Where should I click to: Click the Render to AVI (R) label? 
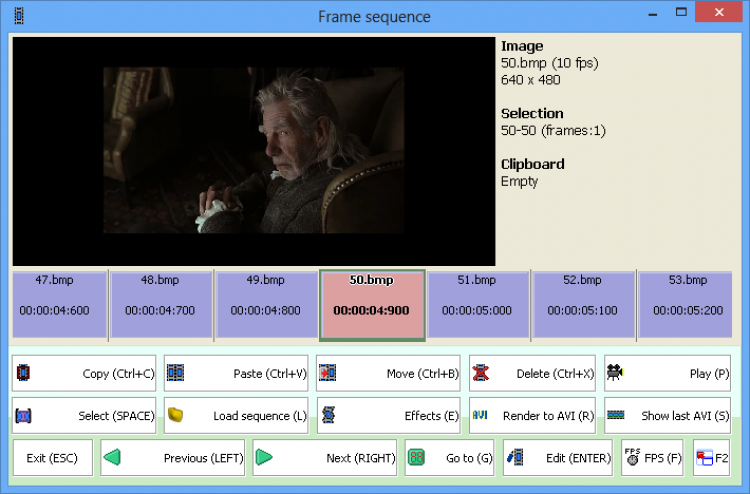[548, 416]
